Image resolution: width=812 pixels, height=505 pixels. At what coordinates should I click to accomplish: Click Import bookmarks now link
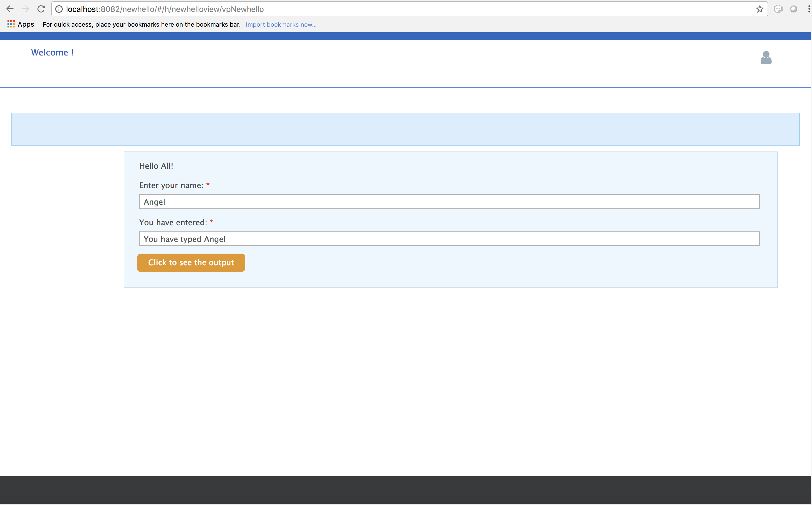click(x=281, y=24)
